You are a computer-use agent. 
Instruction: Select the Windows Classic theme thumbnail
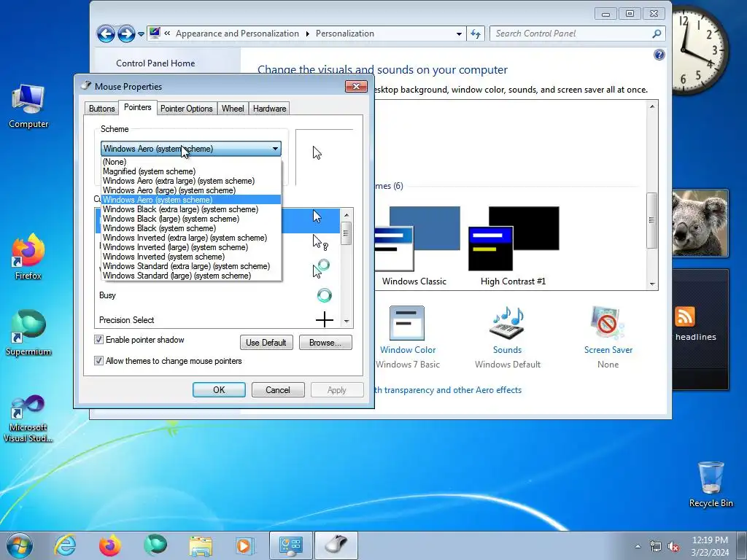point(417,239)
